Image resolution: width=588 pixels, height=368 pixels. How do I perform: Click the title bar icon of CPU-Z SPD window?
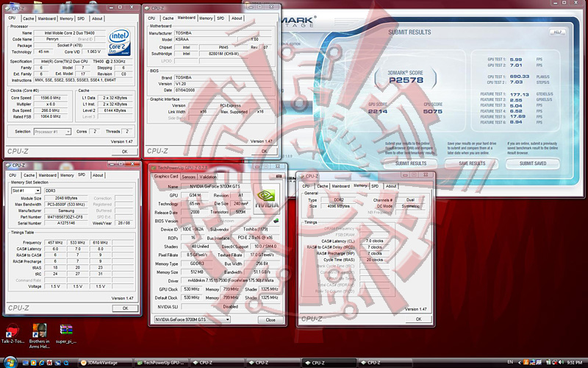pos(8,165)
